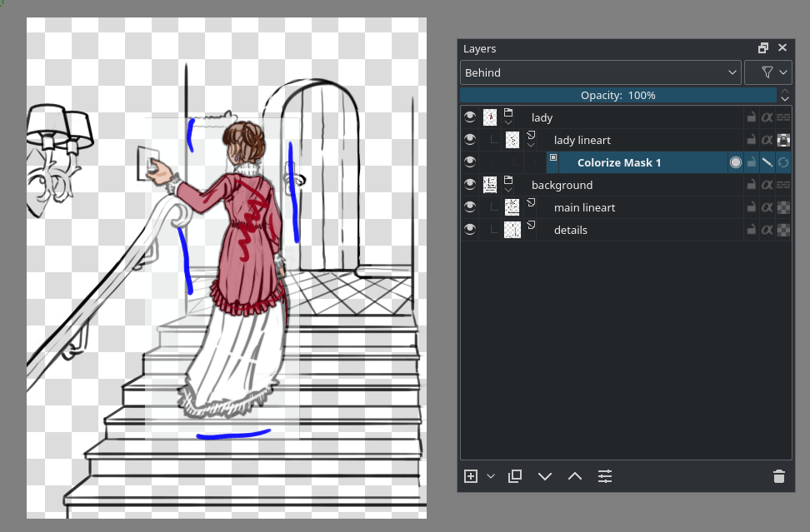
Task: Open the Behind blending mode dropdown
Action: (x=600, y=72)
